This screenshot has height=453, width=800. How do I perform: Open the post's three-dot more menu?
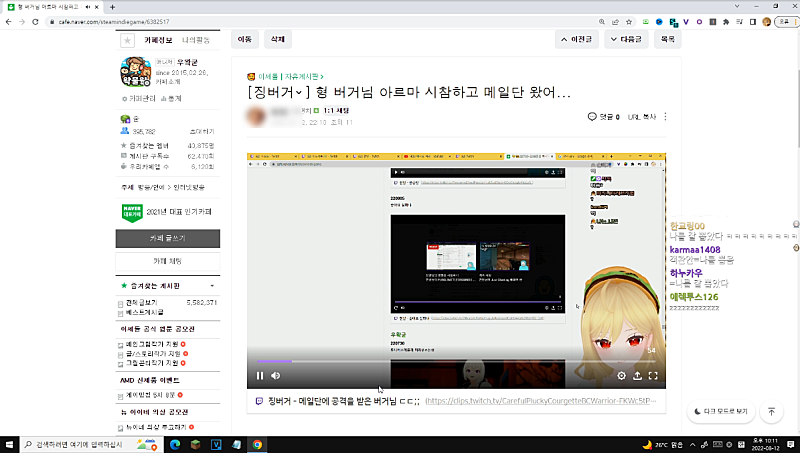pyautogui.click(x=665, y=117)
